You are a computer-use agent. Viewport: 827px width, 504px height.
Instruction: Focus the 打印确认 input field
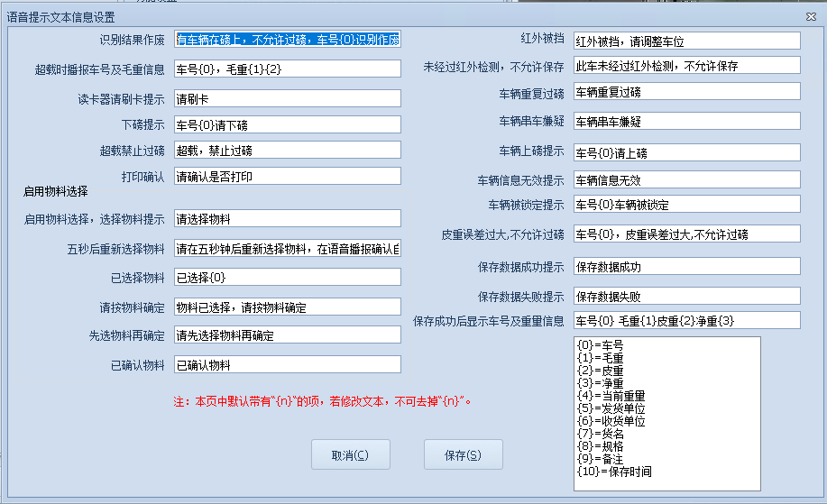287,176
